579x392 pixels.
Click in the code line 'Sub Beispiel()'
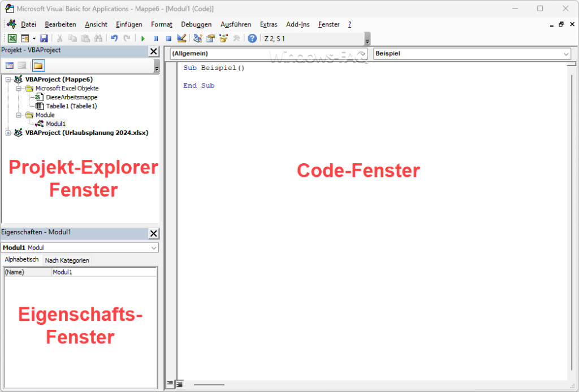pos(214,68)
